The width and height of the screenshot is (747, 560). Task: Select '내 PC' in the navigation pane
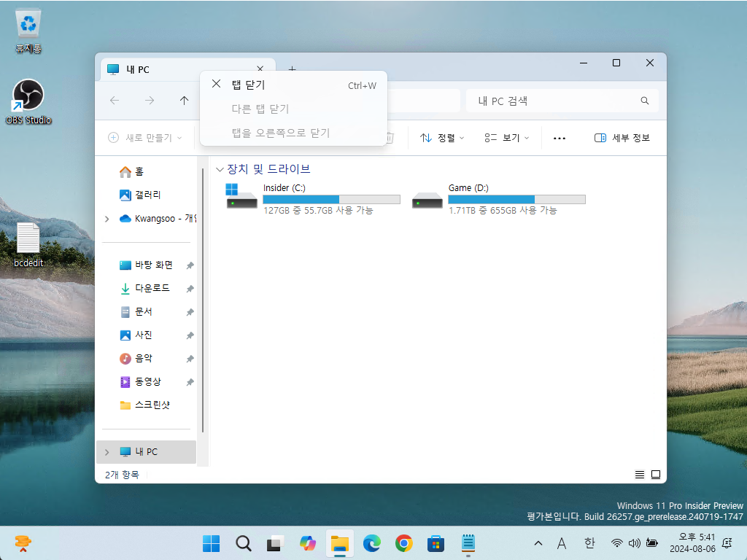click(146, 452)
